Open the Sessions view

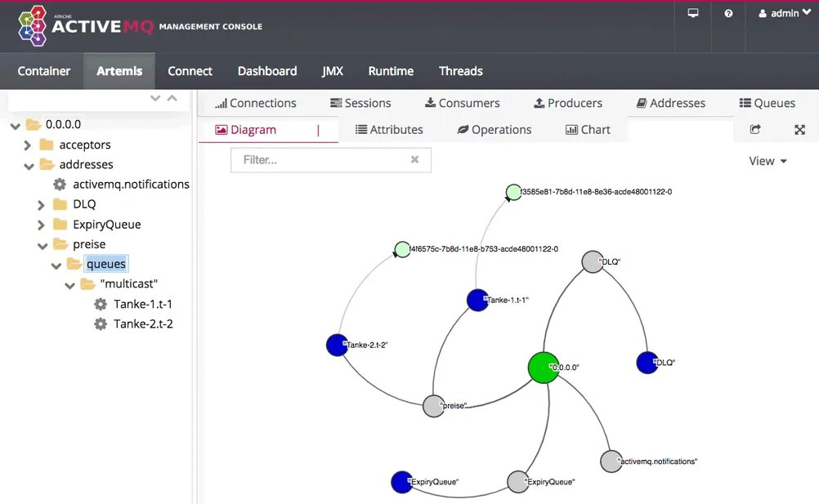coord(360,103)
